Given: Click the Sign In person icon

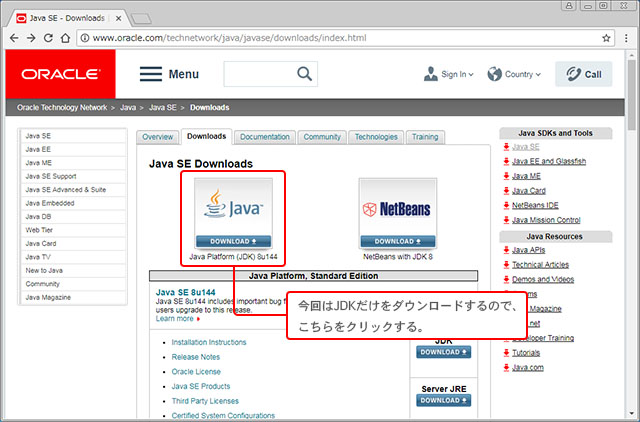Looking at the screenshot, I should click(x=431, y=74).
